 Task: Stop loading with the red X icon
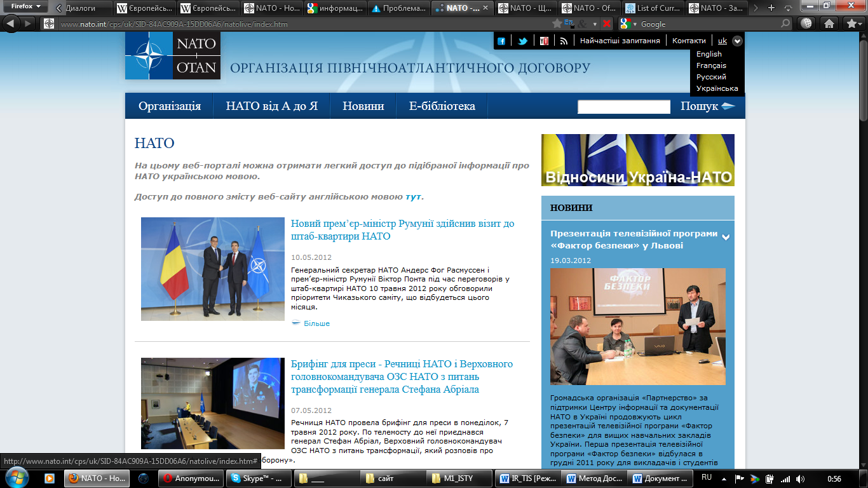607,24
